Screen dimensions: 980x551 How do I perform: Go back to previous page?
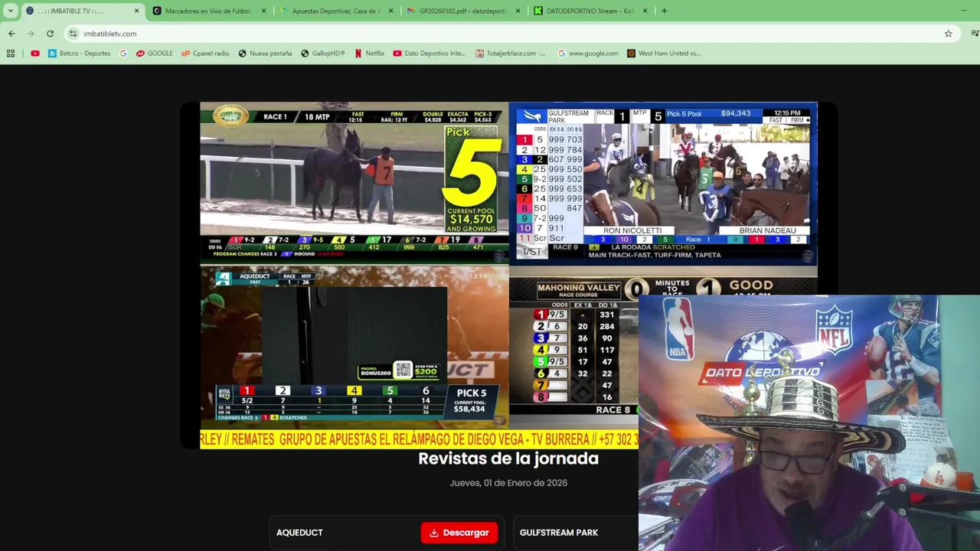coord(11,34)
